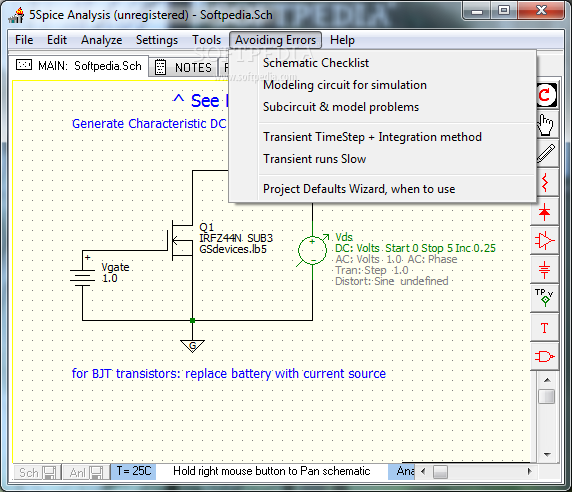
Task: Click vertical scrollbar down arrow
Action: click(547, 454)
